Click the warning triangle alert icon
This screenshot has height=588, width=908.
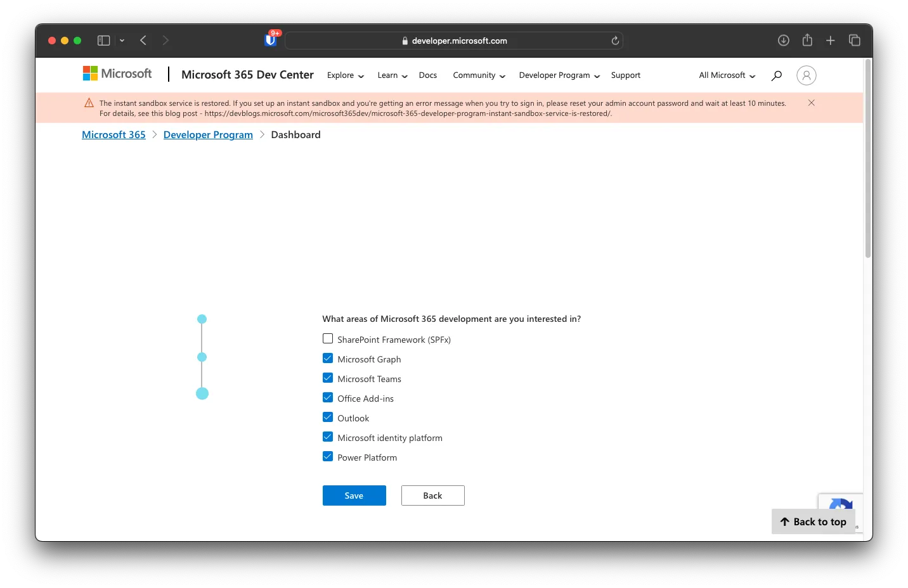89,103
